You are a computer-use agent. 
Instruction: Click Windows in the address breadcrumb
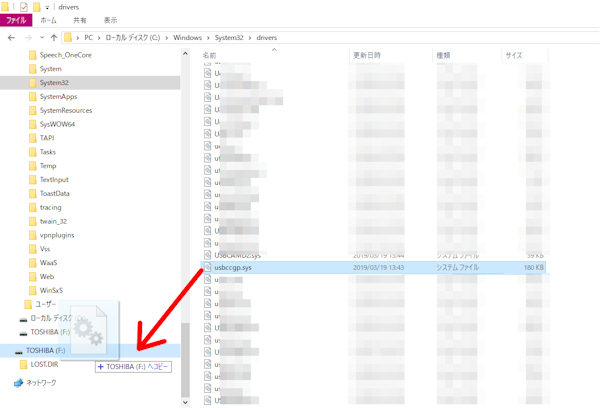tap(188, 38)
